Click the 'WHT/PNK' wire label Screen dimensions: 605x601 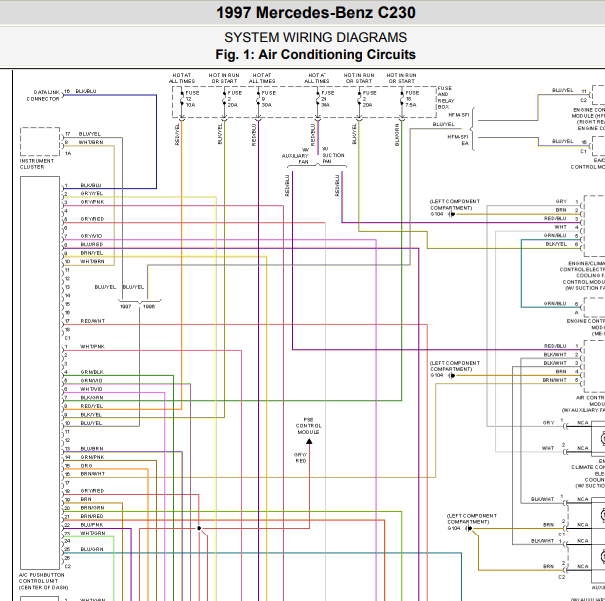point(92,346)
